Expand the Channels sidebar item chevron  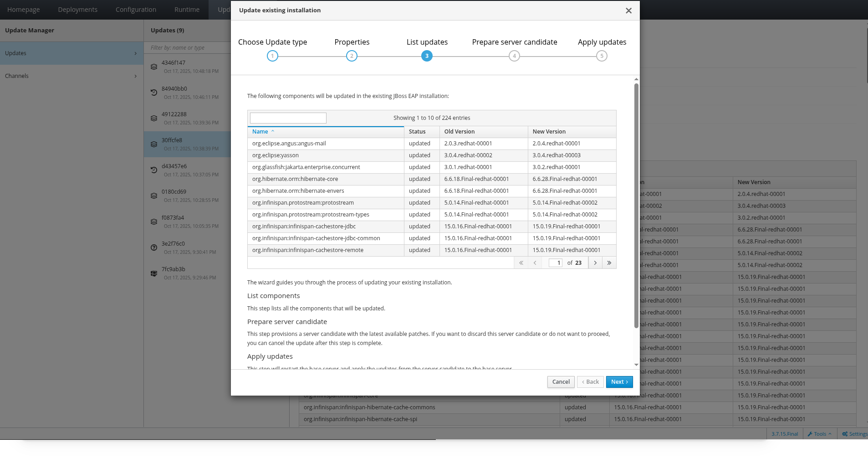pos(135,76)
